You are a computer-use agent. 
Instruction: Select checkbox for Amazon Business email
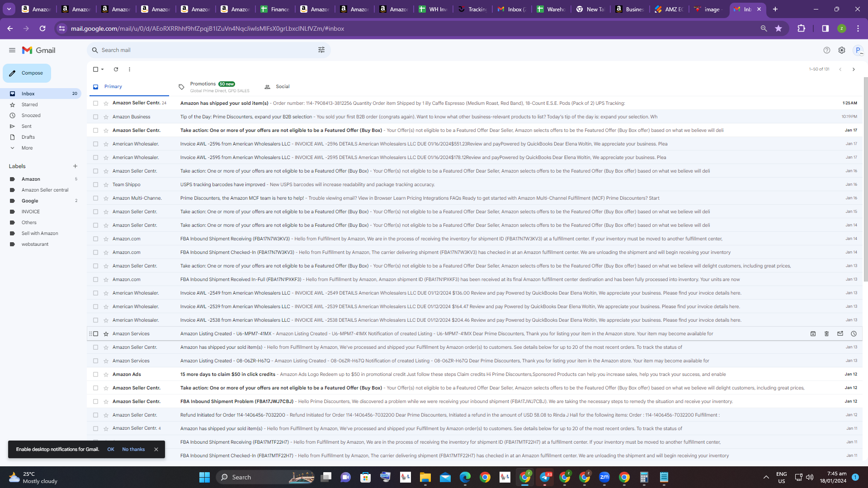tap(95, 117)
